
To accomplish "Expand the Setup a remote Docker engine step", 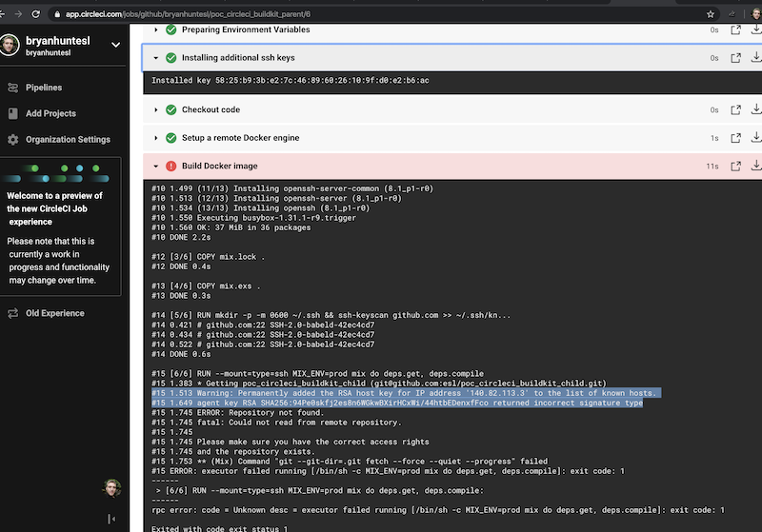I will [156, 138].
